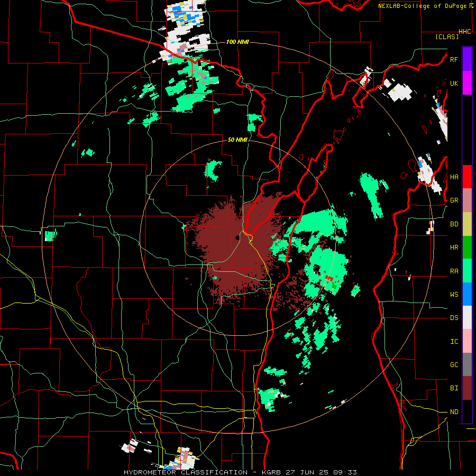This screenshot has width=476, height=476.
Task: Click the HHC product code text
Action: click(x=465, y=32)
